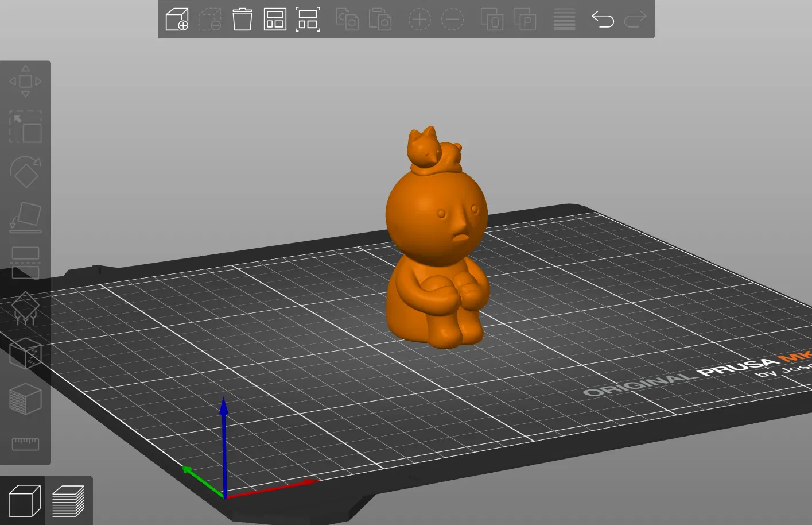The width and height of the screenshot is (812, 525).
Task: Select the Cut tool in left toolbar
Action: point(25,262)
